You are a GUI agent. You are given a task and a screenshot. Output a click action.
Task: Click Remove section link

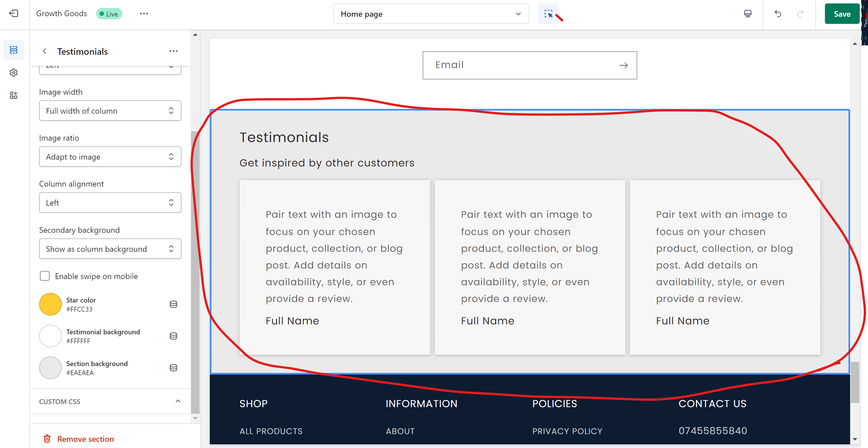[x=85, y=439]
